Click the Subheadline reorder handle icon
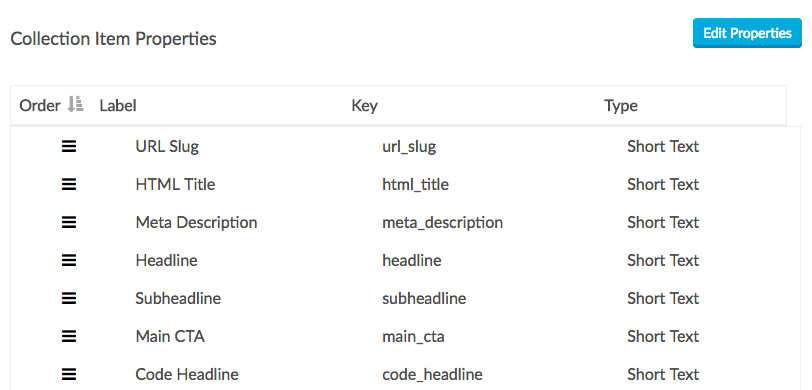 69,299
